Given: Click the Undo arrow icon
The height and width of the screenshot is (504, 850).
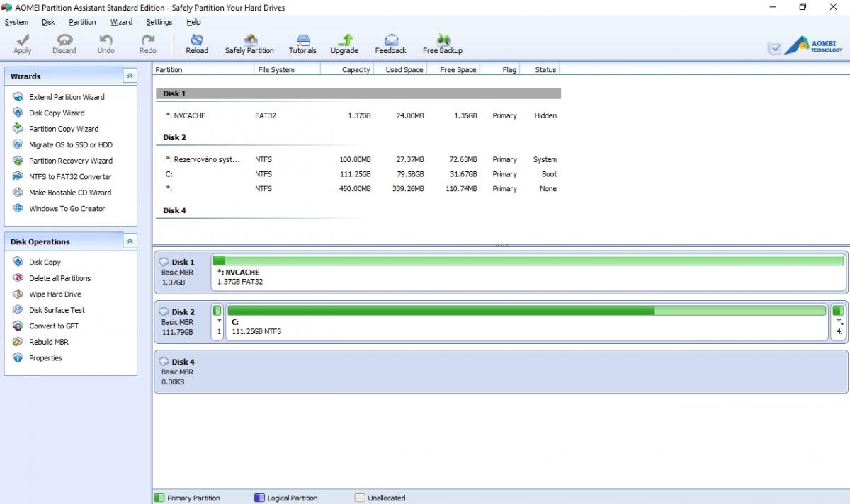Looking at the screenshot, I should [x=106, y=40].
